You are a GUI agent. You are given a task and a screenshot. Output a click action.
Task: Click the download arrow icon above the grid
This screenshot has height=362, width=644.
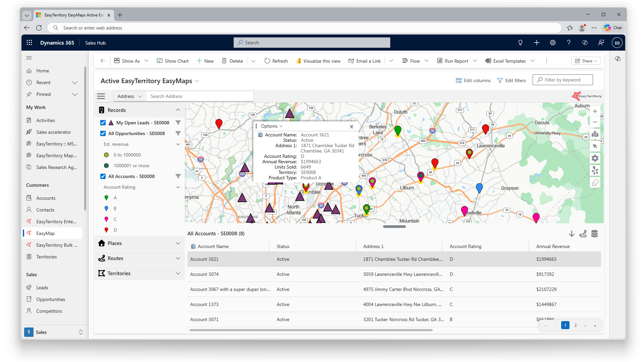572,234
